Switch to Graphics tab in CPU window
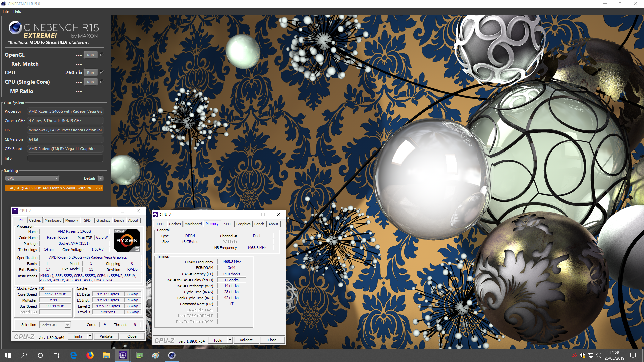Viewport: 644px width, 362px height. pyautogui.click(x=103, y=220)
